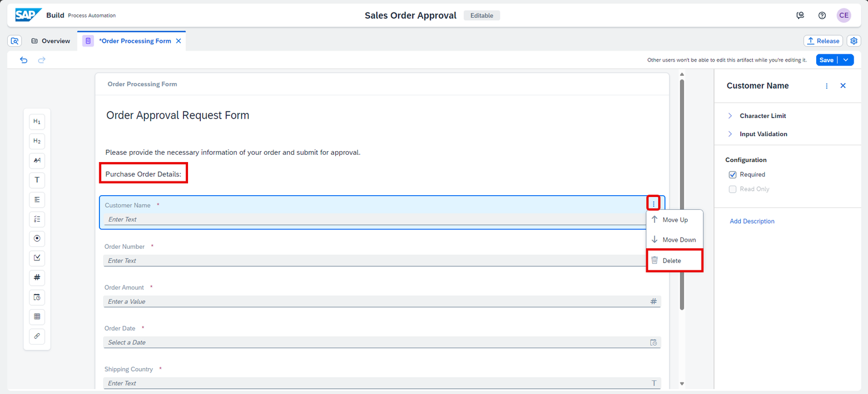Click the Shipping Country text input

(x=382, y=383)
